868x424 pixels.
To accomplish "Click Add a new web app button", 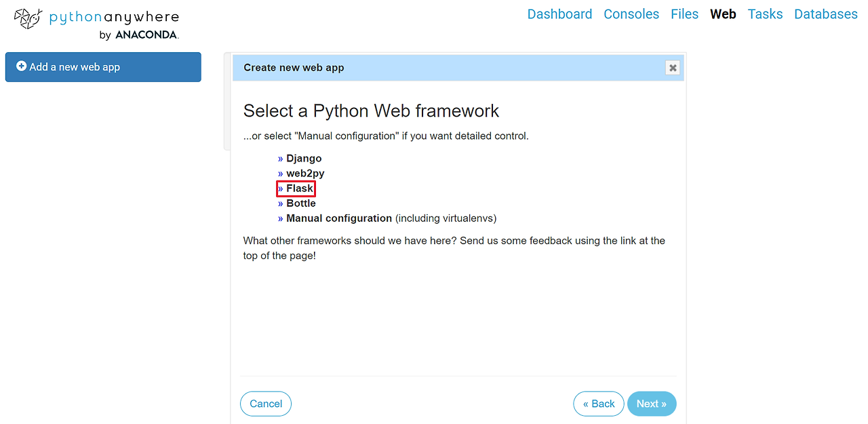I will click(x=103, y=67).
